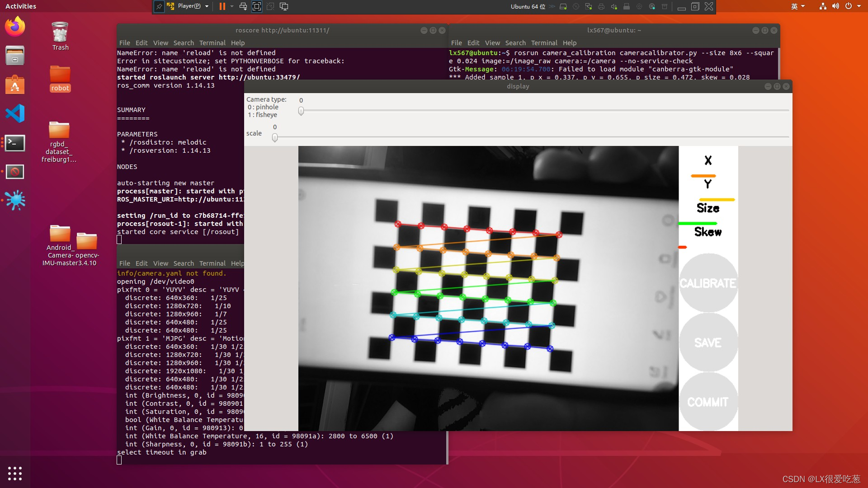
Task: Open File menu in lx567@ubuntu terminal
Action: (457, 43)
